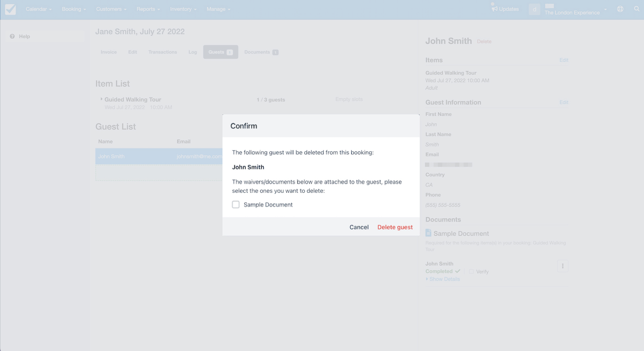This screenshot has height=351, width=644.
Task: Select the Guests tab
Action: point(221,52)
